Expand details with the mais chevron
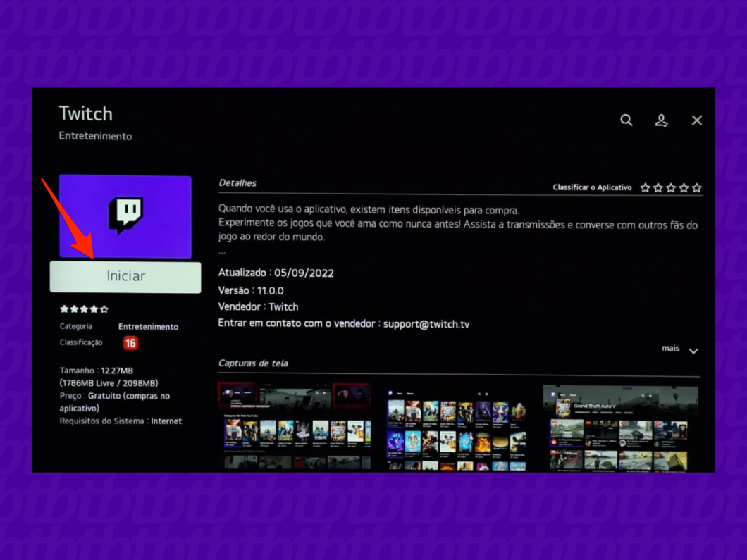The width and height of the screenshot is (747, 560). click(693, 351)
